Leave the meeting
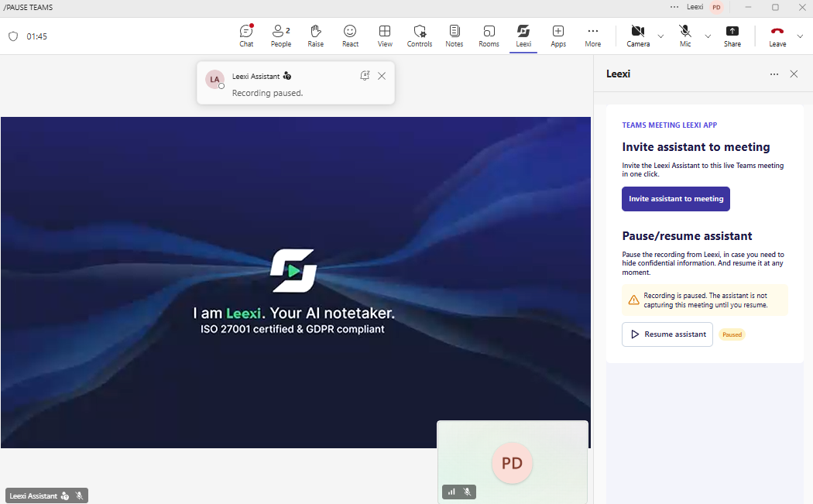This screenshot has width=813, height=504. [777, 36]
